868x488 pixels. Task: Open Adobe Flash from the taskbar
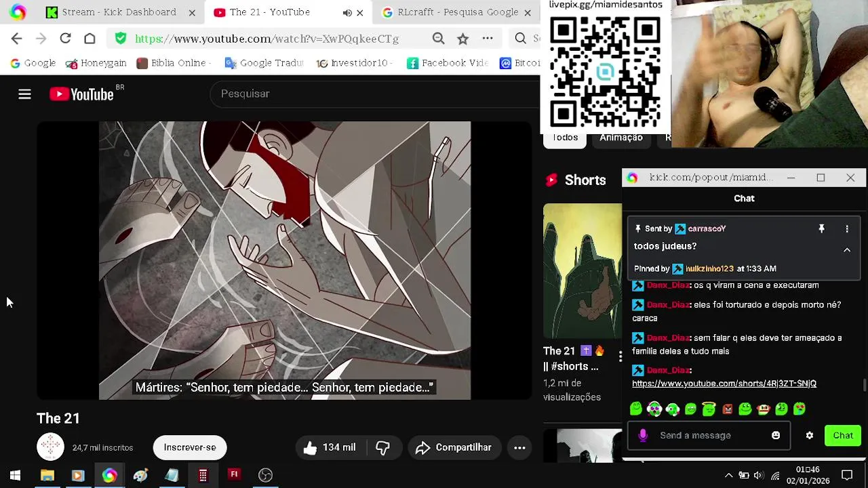click(234, 476)
